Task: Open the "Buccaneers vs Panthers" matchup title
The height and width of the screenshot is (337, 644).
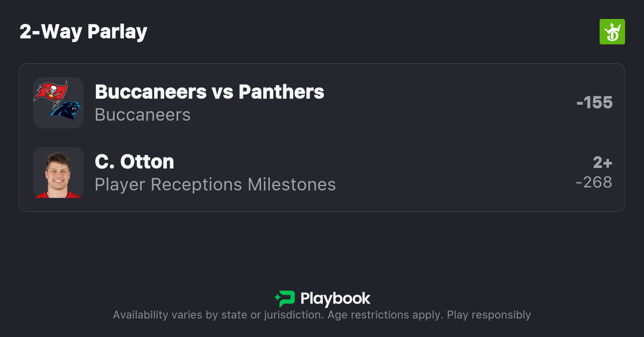Action: coord(209,92)
